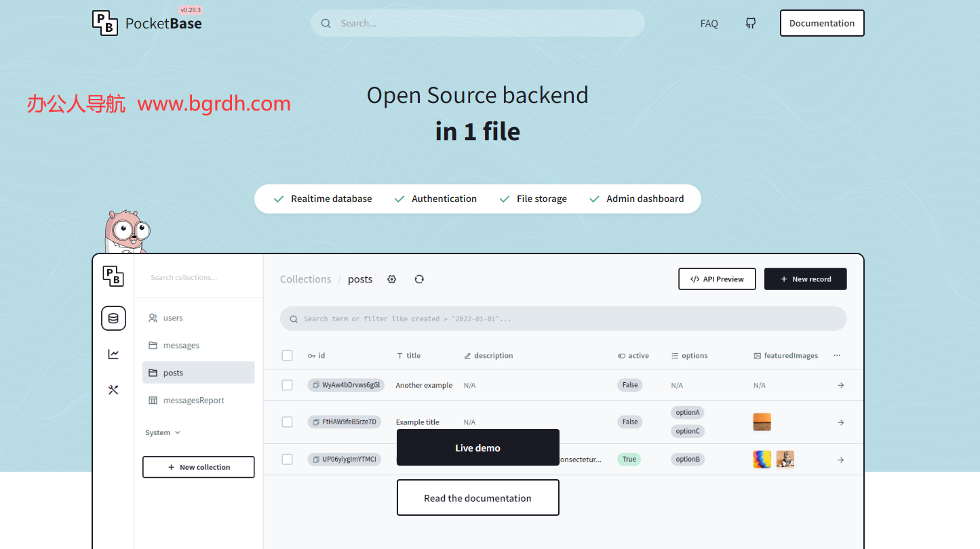Open the settings tools sidebar icon

pyautogui.click(x=113, y=390)
